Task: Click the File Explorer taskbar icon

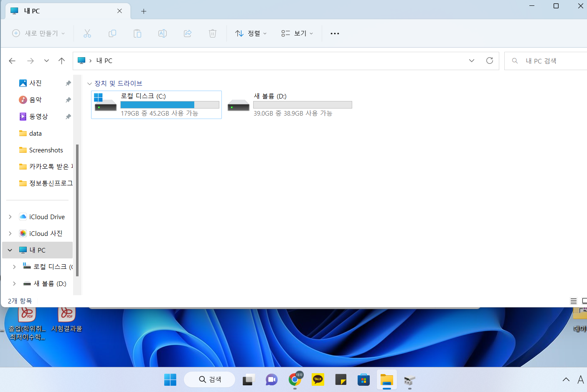Action: pos(387,380)
